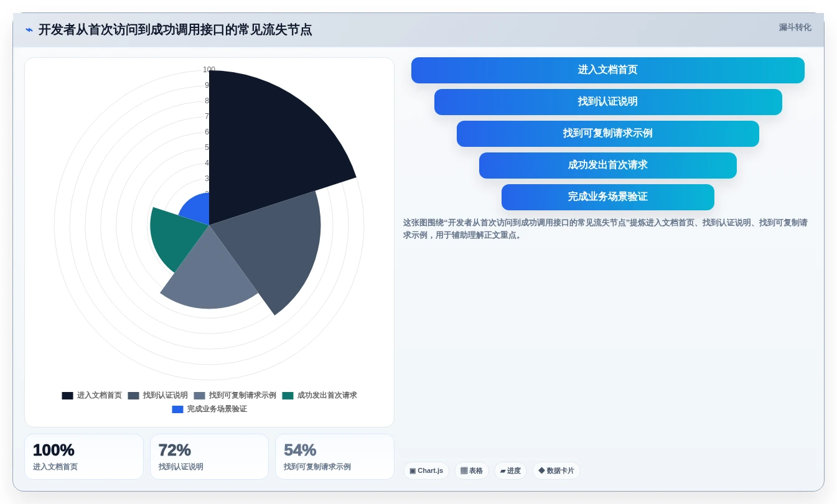Open the 72% 找到认证说明 data card
The image size is (837, 504).
click(209, 457)
